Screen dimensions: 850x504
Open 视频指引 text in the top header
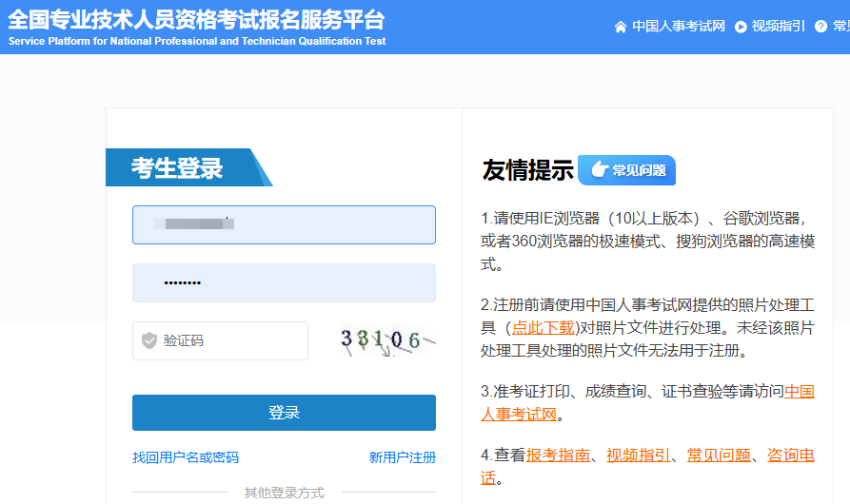[x=778, y=27]
